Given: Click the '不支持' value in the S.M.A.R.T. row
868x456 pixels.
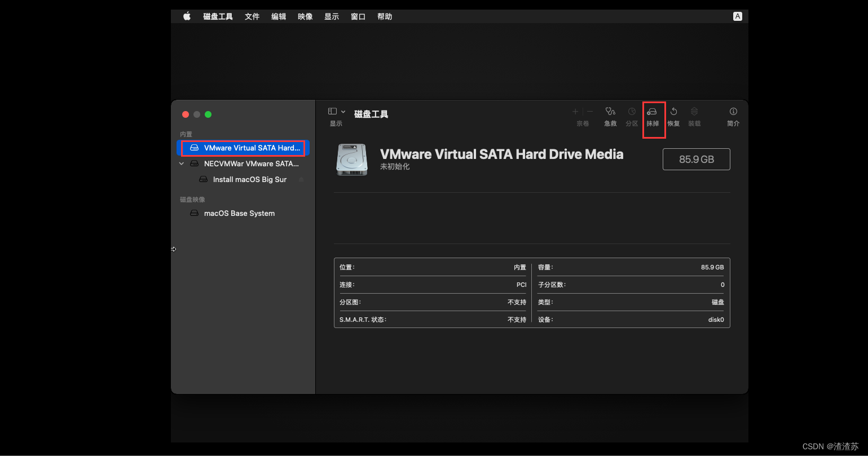Looking at the screenshot, I should [x=517, y=320].
